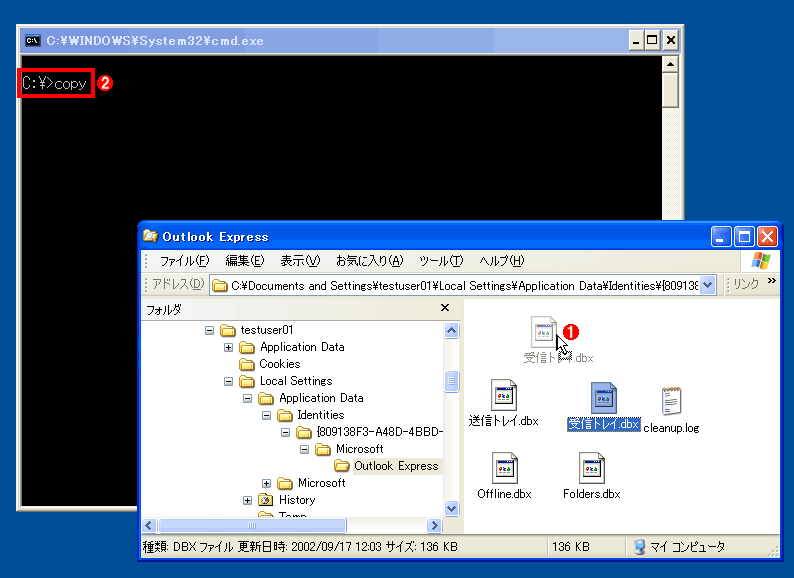The image size is (794, 578).
Task: Click the 136 KB status bar entry
Action: click(570, 547)
